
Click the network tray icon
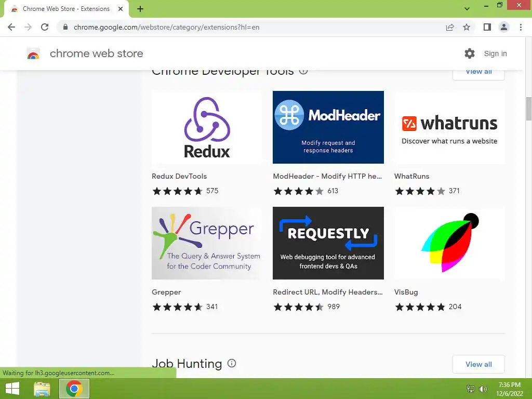coord(471,389)
